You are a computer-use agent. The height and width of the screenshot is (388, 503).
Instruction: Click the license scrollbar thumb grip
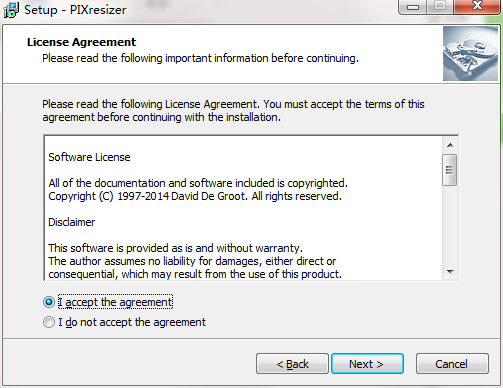[x=450, y=170]
